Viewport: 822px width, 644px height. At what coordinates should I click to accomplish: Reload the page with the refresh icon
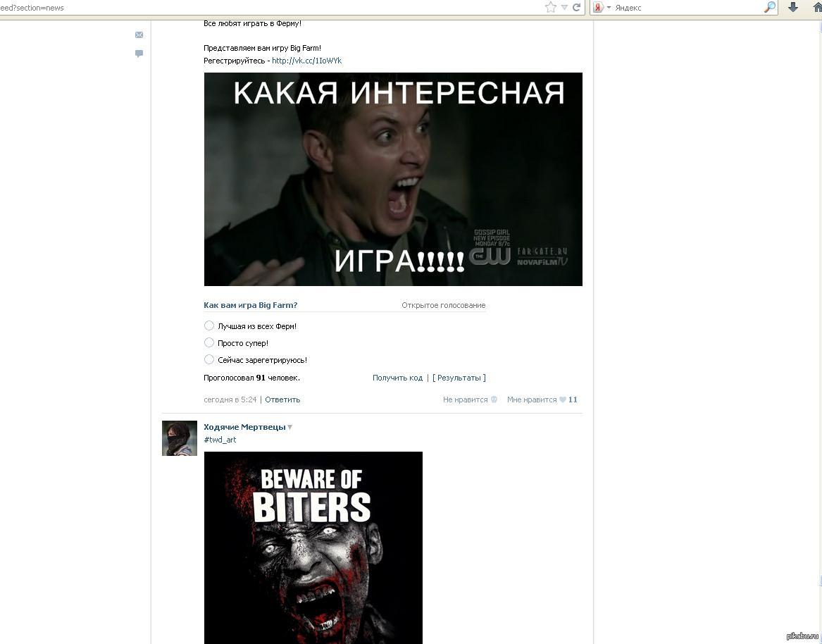click(x=577, y=7)
